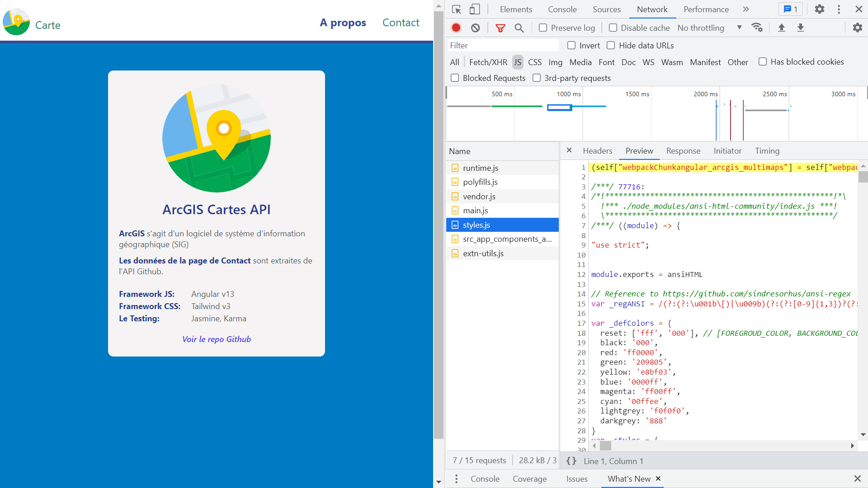Click into the Filter input field
This screenshot has width=868, height=488.
point(503,45)
